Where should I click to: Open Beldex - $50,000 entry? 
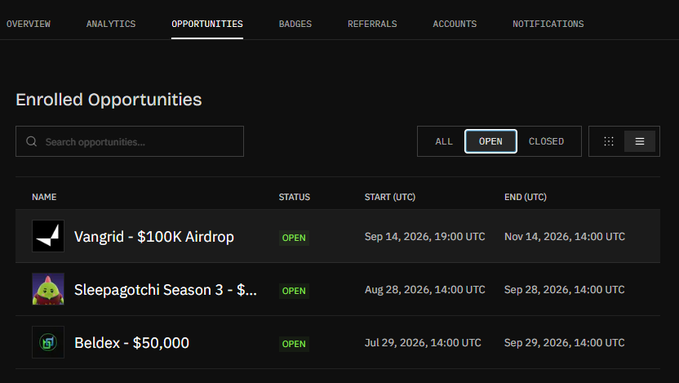click(132, 343)
